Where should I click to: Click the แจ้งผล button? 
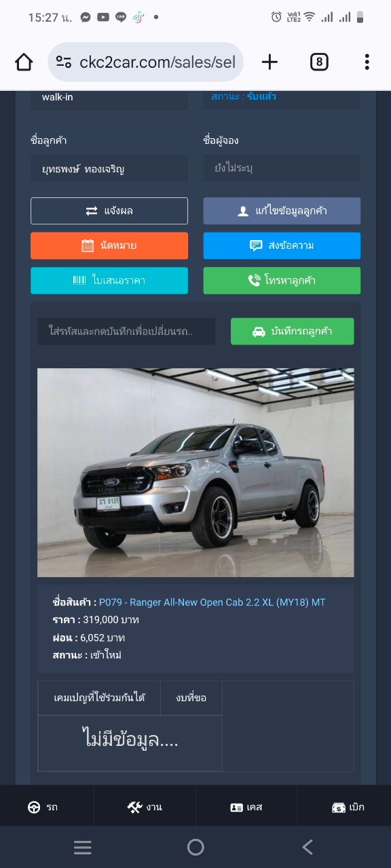pyautogui.click(x=109, y=211)
